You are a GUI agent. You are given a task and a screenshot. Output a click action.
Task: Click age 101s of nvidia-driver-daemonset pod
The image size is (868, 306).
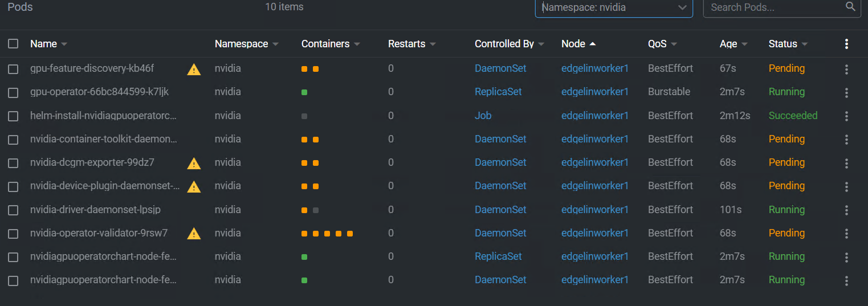click(730, 210)
